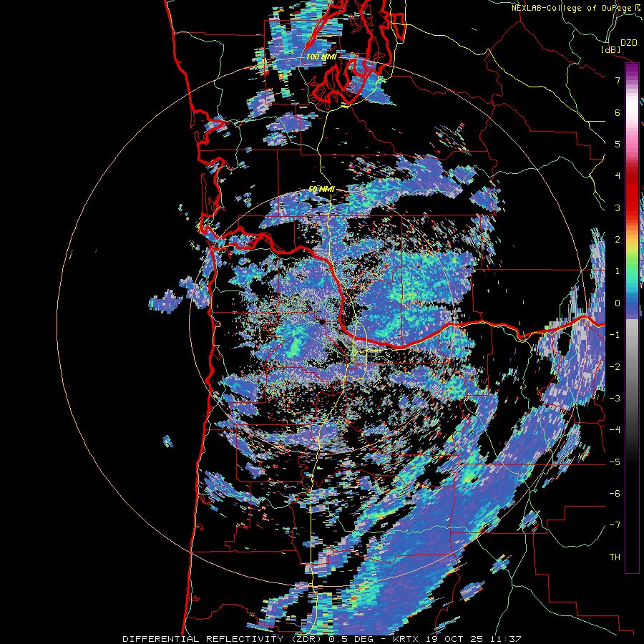Click the 3 value on color scale
Image resolution: width=644 pixels, height=644 pixels.
[x=618, y=208]
